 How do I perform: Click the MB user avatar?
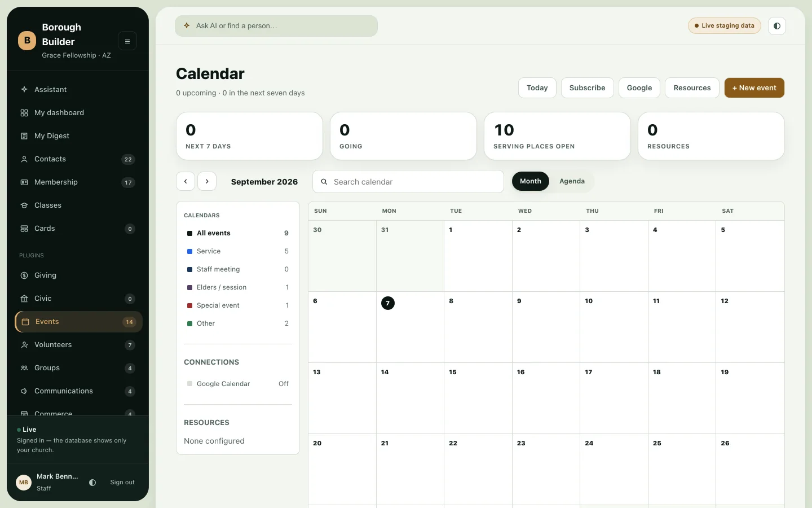coord(24,483)
